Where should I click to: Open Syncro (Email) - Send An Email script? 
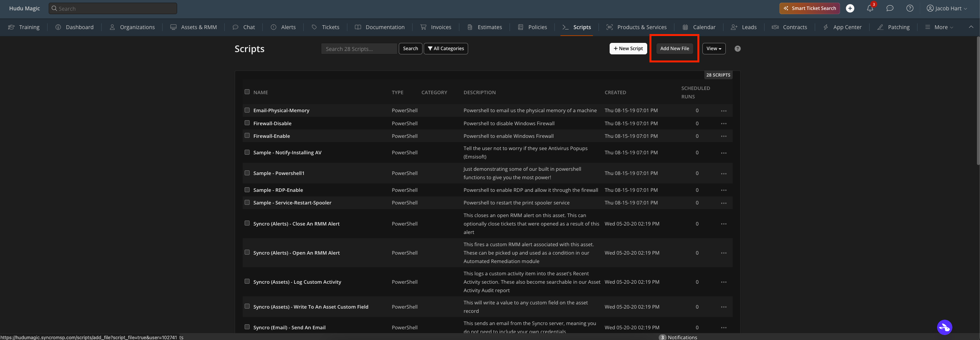289,328
